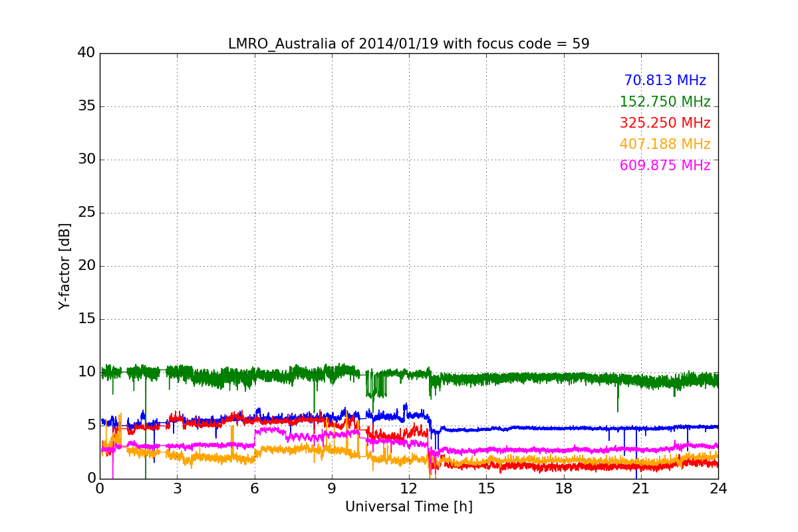The width and height of the screenshot is (798, 532).
Task: Click the y-axis tick label 30
Action: click(x=86, y=159)
